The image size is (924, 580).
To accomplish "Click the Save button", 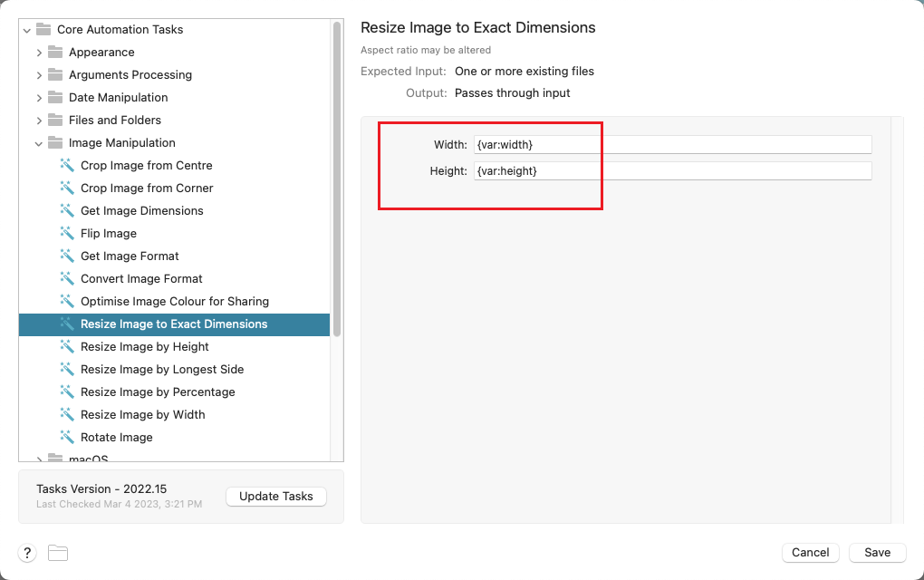I will coord(877,552).
